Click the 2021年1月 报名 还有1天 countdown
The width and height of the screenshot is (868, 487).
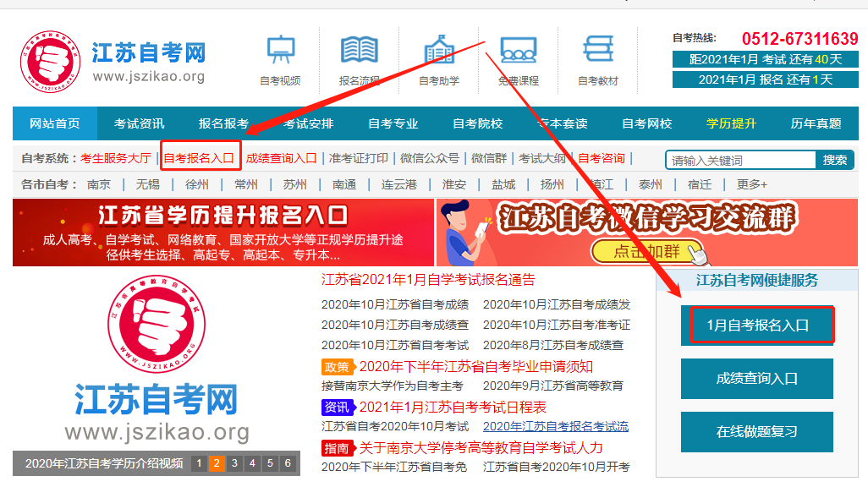point(765,79)
